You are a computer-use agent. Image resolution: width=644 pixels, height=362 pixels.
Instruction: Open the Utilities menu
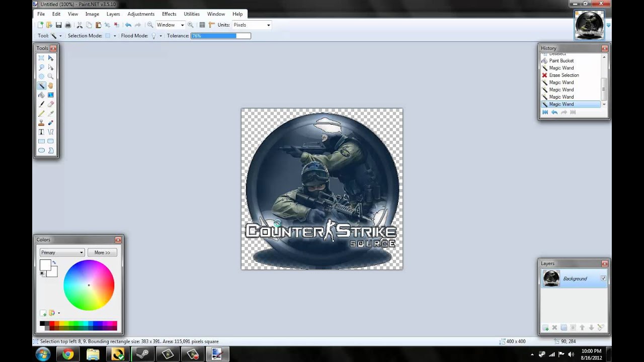[192, 14]
